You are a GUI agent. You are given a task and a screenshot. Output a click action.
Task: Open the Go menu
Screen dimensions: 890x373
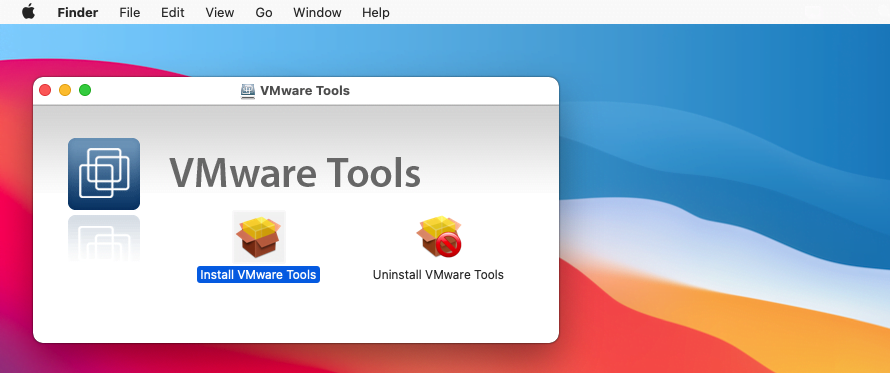[x=264, y=12]
